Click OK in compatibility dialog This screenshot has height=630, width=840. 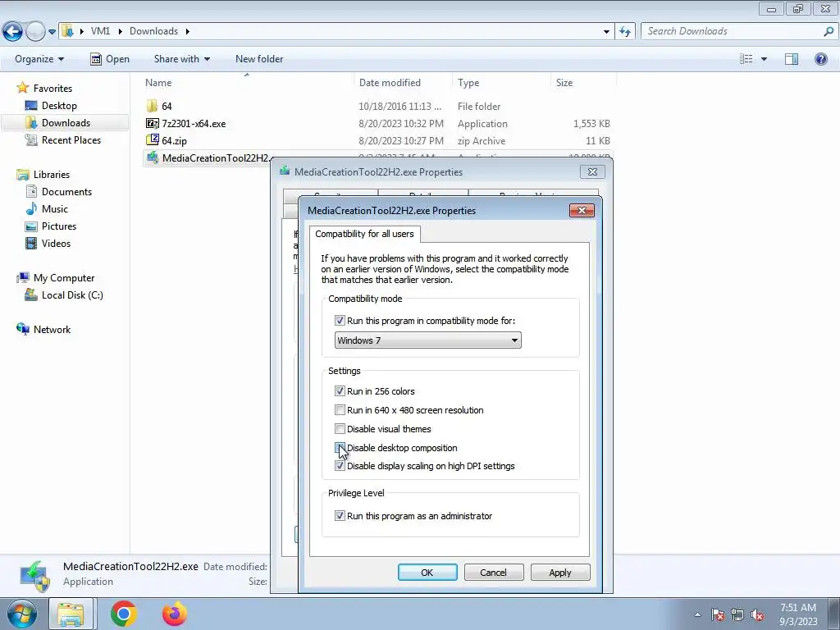tap(427, 572)
